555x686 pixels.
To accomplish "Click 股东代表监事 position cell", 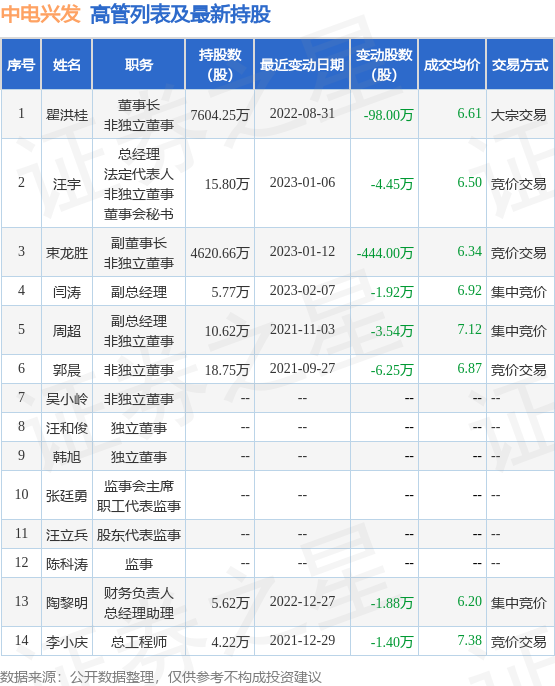I will coord(139,535).
